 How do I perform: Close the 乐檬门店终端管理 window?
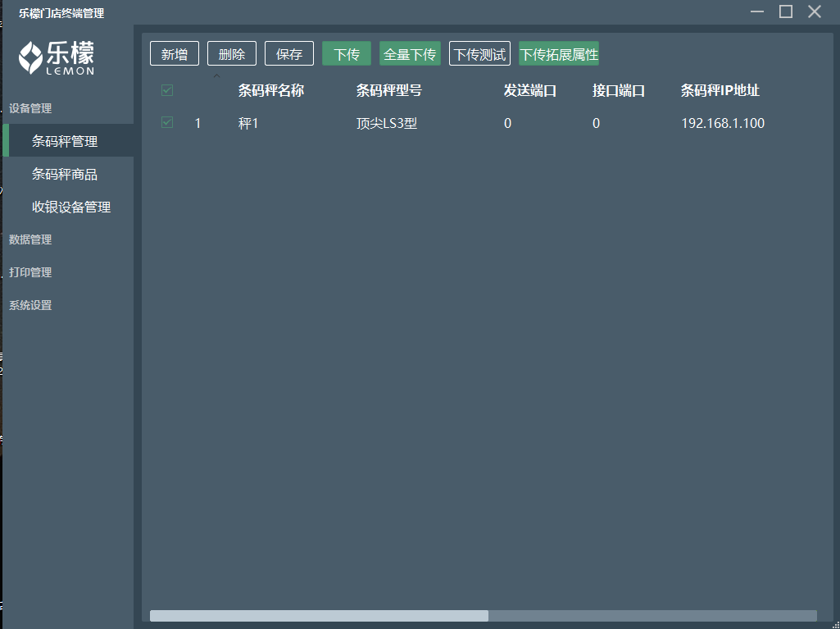815,11
